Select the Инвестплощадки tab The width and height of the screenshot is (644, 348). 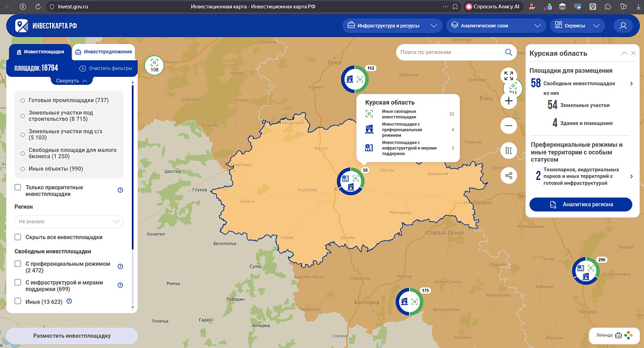(40, 52)
